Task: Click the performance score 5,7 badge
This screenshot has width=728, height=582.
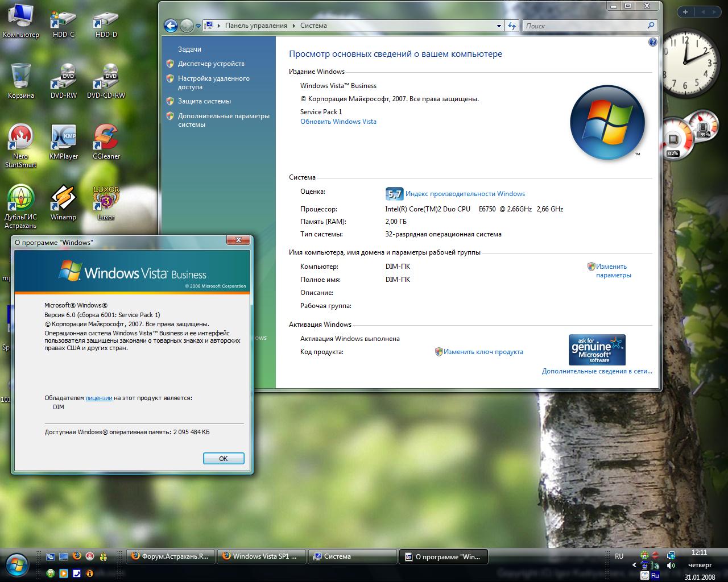Action: point(394,194)
